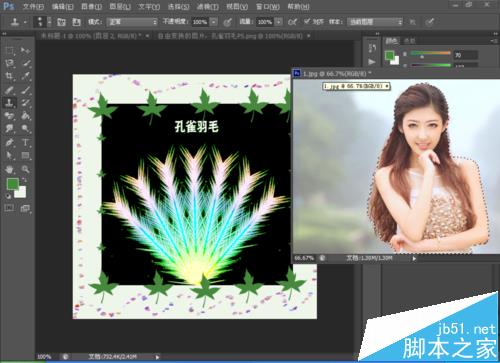Select the Path Selection tool

(9, 156)
